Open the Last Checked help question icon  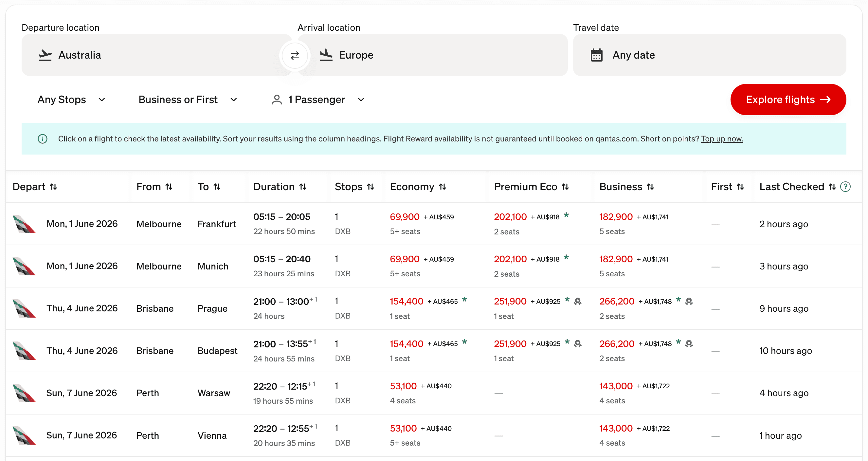tap(845, 187)
